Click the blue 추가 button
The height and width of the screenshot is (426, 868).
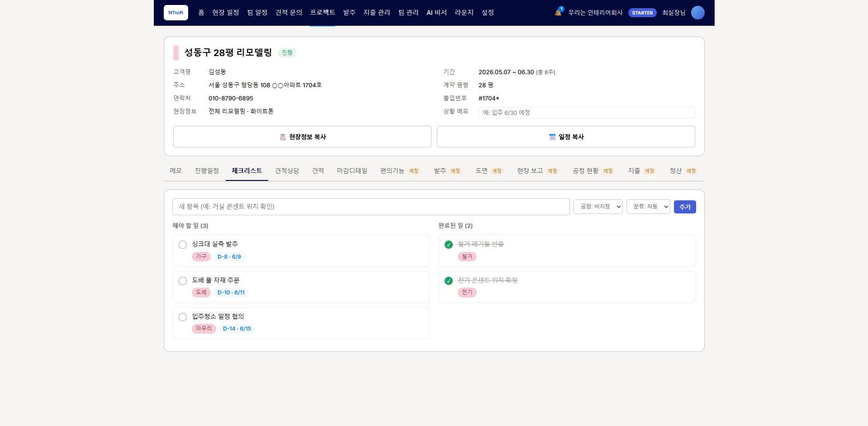[685, 207]
